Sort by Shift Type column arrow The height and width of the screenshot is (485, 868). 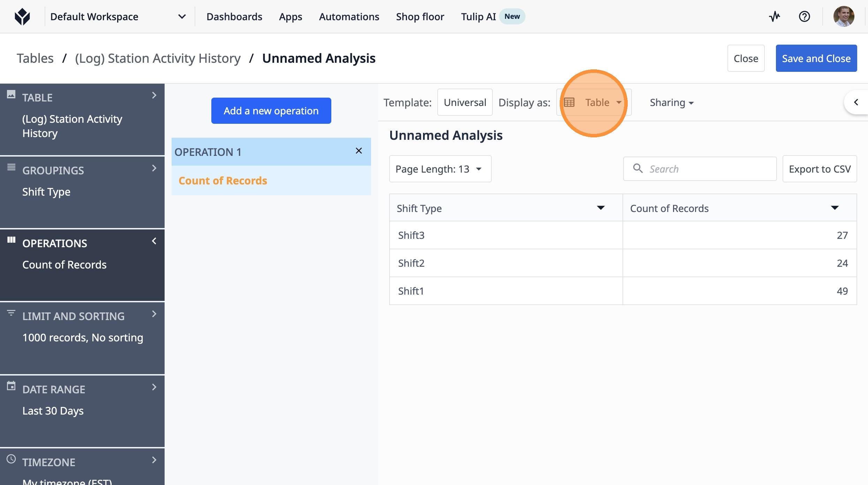[601, 208]
